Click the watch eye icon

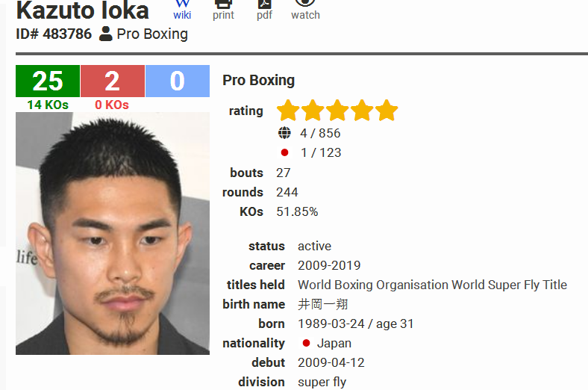[305, 3]
